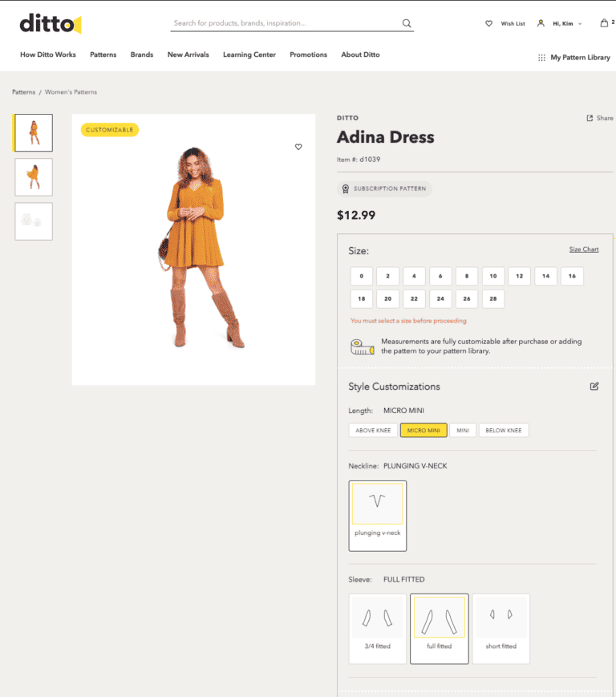Open the Wish List heart icon

point(488,23)
